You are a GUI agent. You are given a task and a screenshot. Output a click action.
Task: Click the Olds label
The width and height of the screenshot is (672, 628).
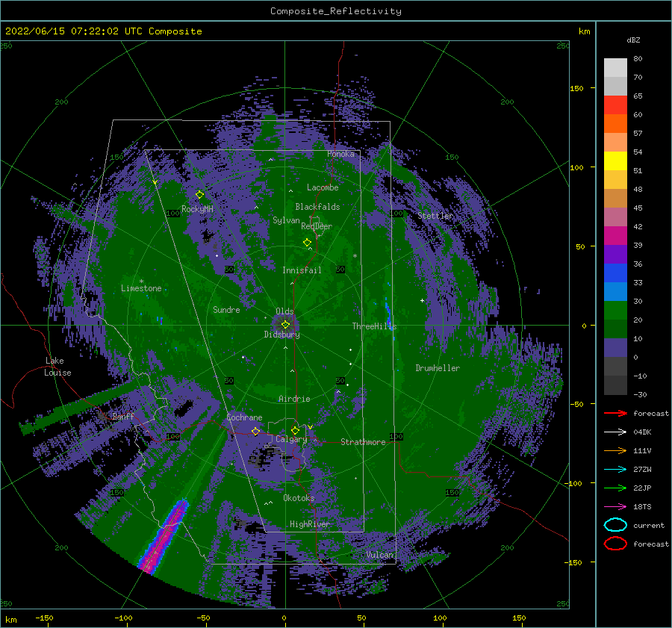coord(284,311)
